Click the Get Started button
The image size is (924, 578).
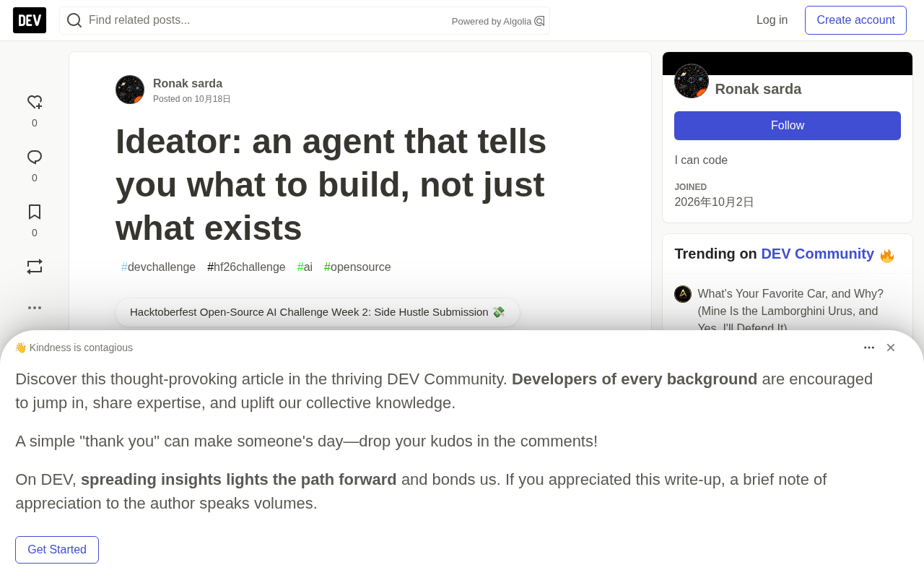coord(57,550)
